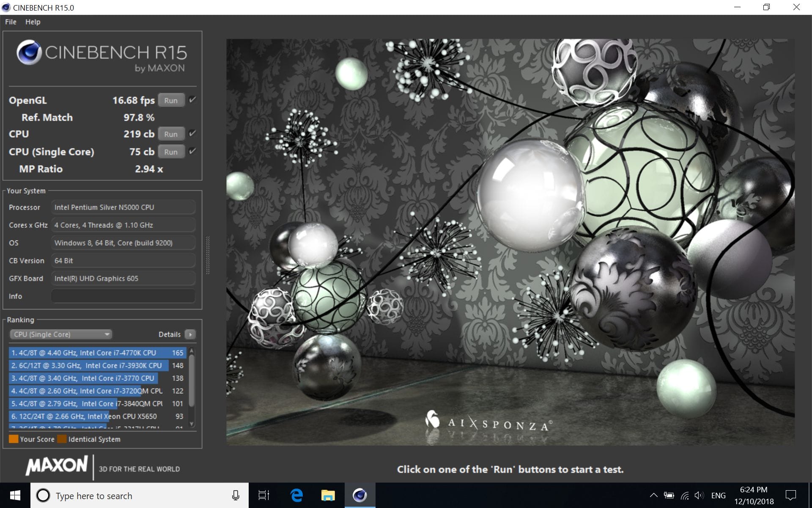
Task: Click the CB Version field
Action: (x=123, y=260)
